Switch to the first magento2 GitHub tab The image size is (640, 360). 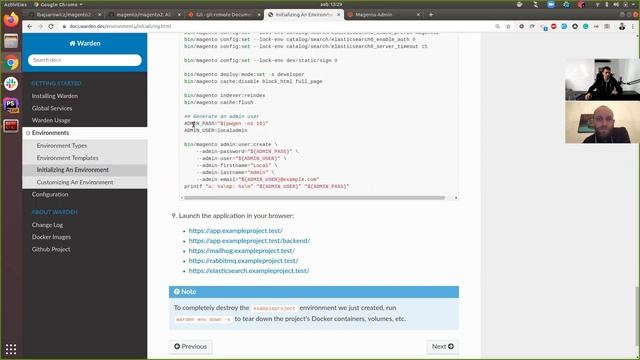[x=63, y=15]
